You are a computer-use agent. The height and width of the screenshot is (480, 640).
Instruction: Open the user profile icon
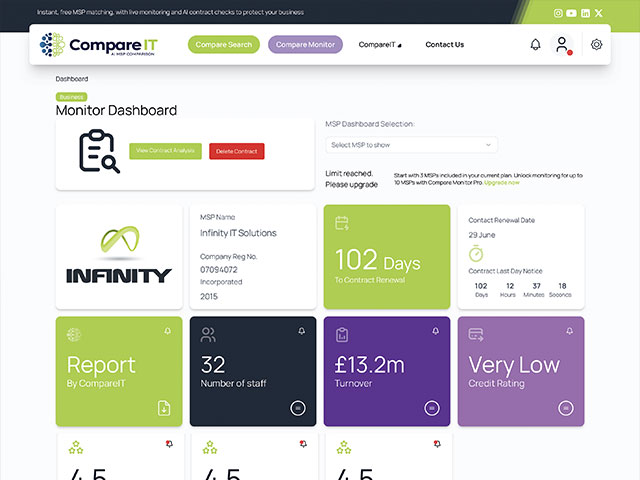[x=562, y=44]
